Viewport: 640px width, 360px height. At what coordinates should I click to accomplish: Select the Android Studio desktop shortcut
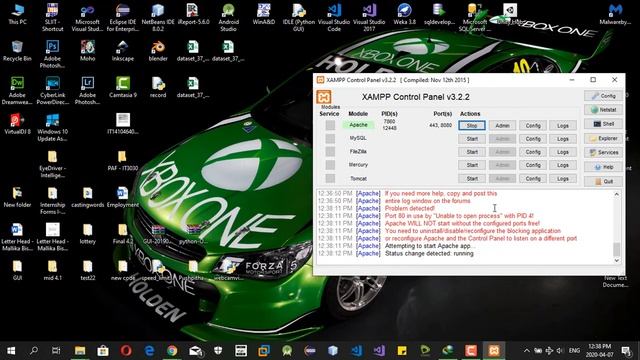[x=228, y=18]
